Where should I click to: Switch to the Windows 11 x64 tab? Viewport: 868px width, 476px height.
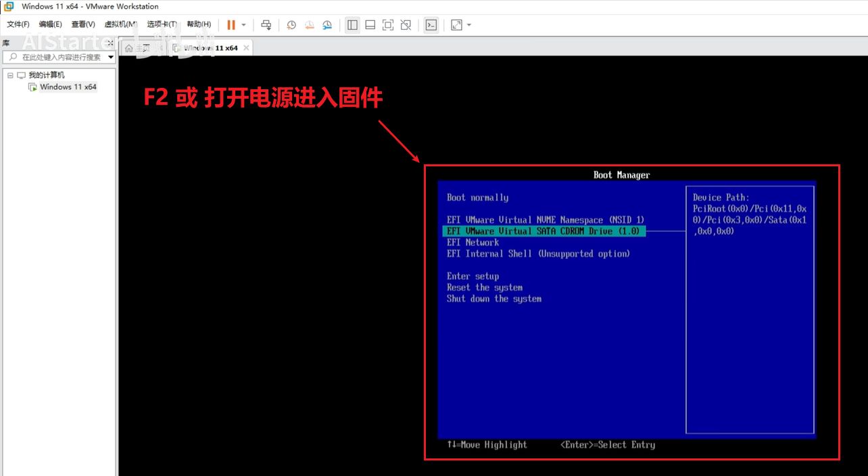(x=210, y=48)
